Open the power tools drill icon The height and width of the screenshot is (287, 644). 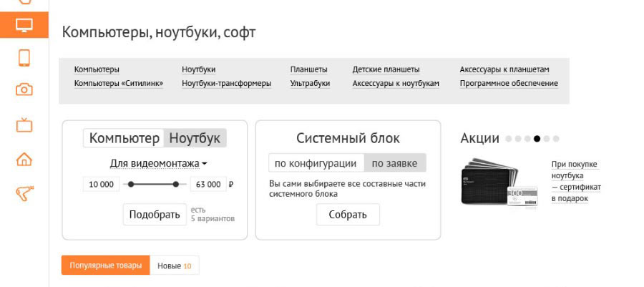tap(24, 193)
